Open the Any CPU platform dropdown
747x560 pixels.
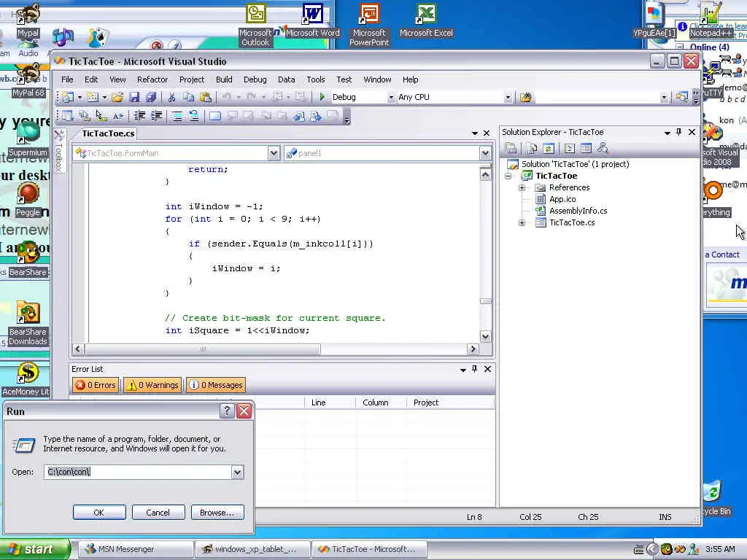click(508, 97)
